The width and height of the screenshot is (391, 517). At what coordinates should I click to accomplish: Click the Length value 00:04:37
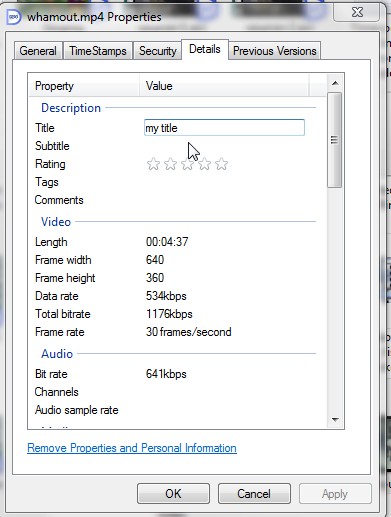point(167,242)
